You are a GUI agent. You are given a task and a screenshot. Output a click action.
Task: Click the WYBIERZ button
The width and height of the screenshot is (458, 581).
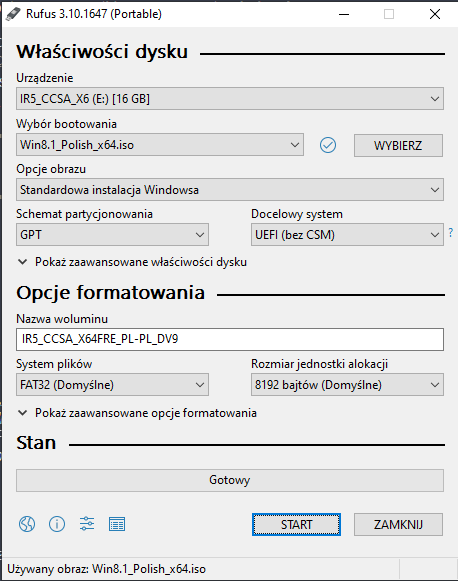tap(398, 145)
